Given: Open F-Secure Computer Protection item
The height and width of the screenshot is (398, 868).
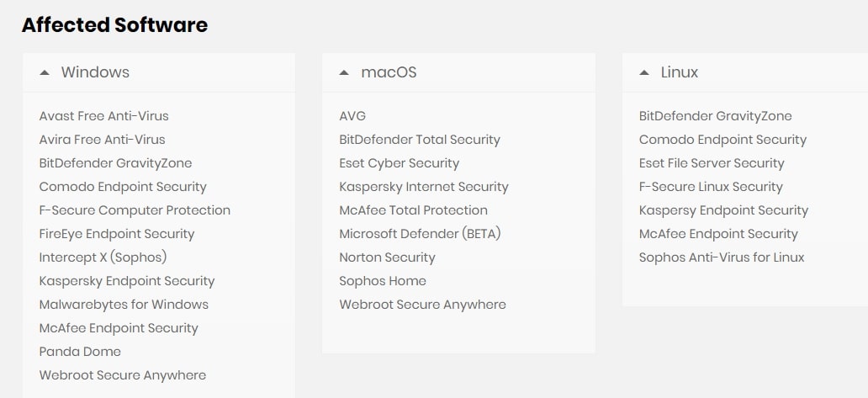Looking at the screenshot, I should [135, 210].
